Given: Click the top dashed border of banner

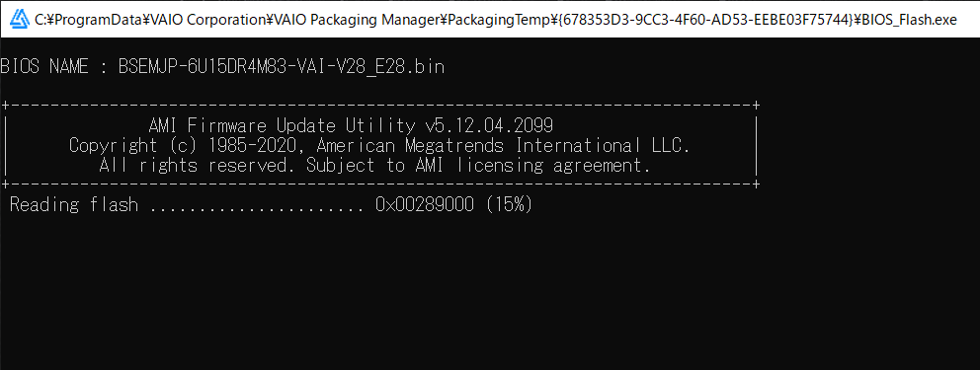Looking at the screenshot, I should (x=380, y=105).
